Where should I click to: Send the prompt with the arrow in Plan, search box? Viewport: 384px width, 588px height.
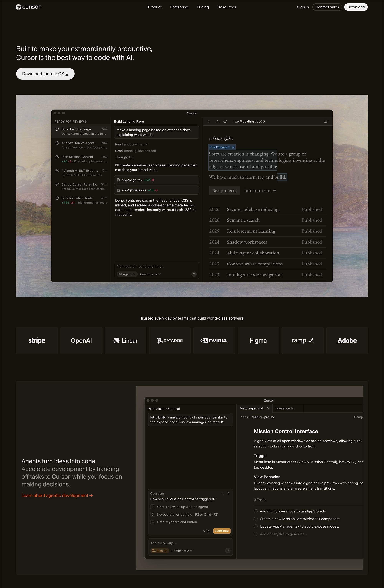pos(194,274)
